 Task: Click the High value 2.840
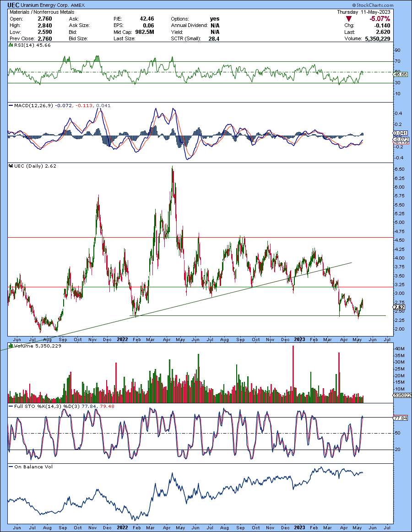coord(45,26)
